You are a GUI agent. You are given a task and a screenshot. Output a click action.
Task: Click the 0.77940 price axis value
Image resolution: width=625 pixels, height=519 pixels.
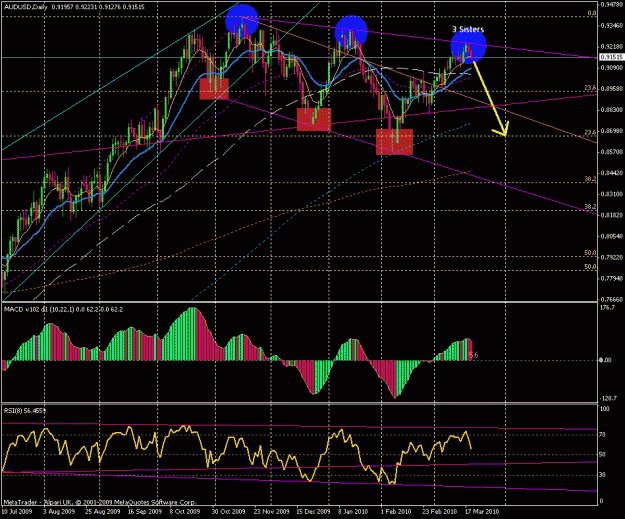click(x=612, y=279)
